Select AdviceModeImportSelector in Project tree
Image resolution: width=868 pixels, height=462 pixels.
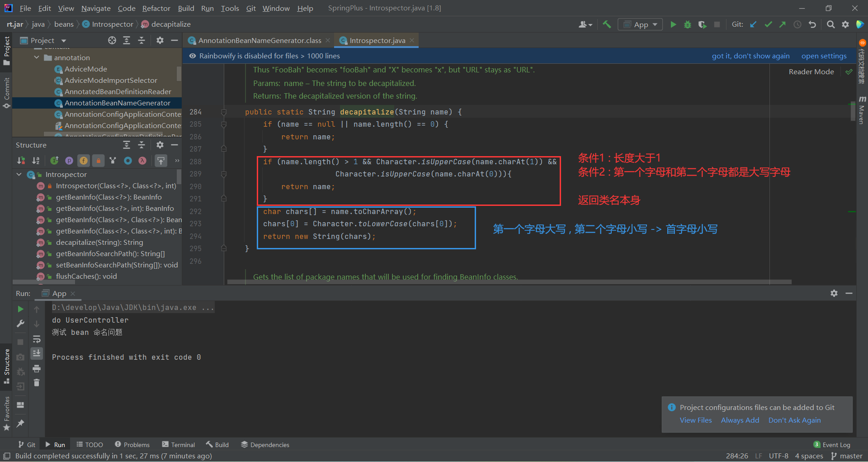point(111,80)
